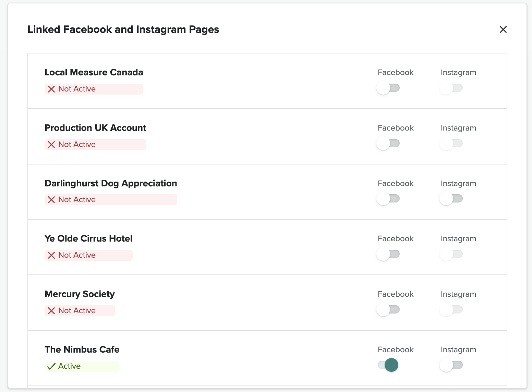Click Not Active X icon for Mercury Society
Viewport: 532px width, 392px height.
(51, 311)
